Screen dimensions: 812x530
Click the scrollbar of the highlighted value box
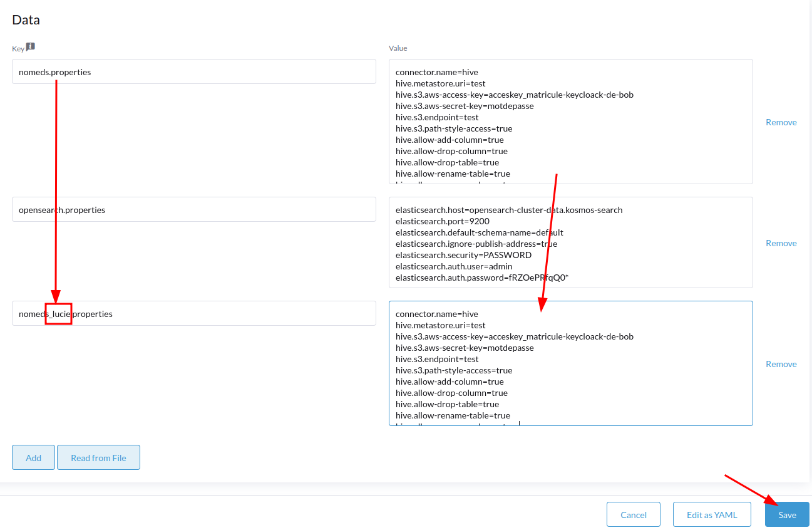click(749, 363)
